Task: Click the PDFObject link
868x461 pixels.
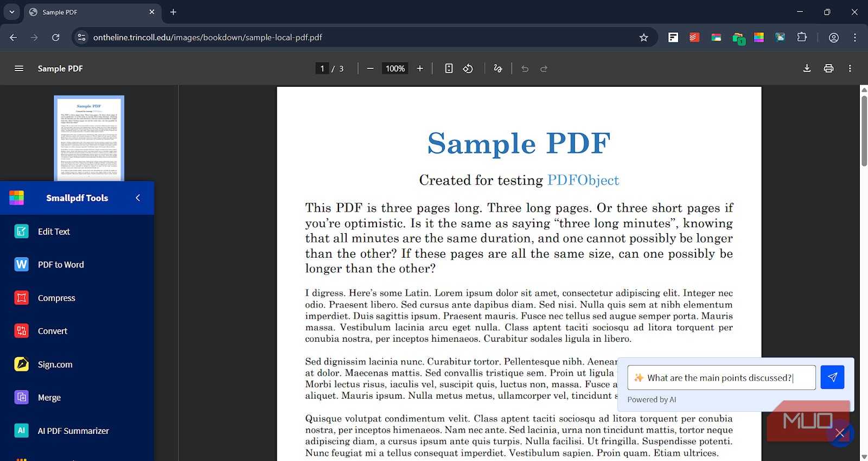Action: coord(583,180)
